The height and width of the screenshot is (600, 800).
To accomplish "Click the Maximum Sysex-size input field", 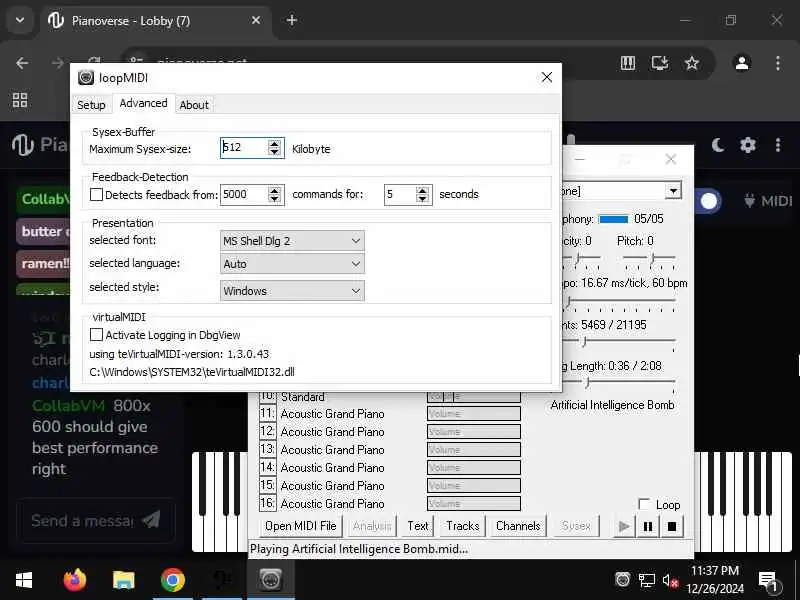I will (x=244, y=148).
